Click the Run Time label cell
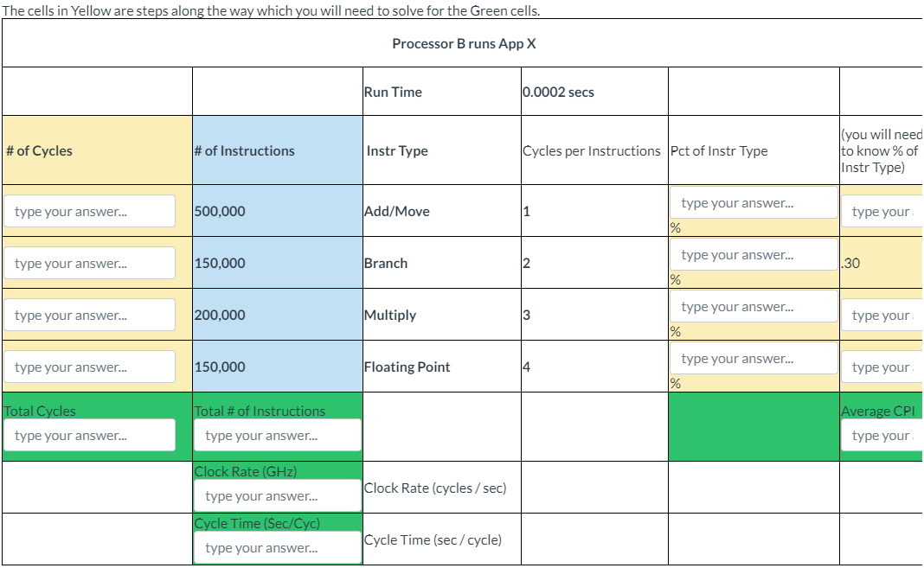The width and height of the screenshot is (924, 568). (442, 92)
